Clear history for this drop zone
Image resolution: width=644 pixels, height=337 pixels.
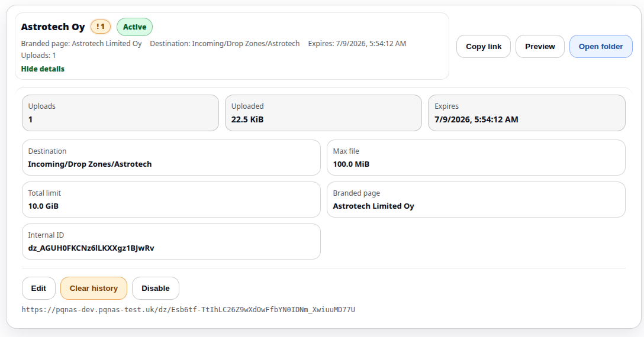(x=94, y=288)
